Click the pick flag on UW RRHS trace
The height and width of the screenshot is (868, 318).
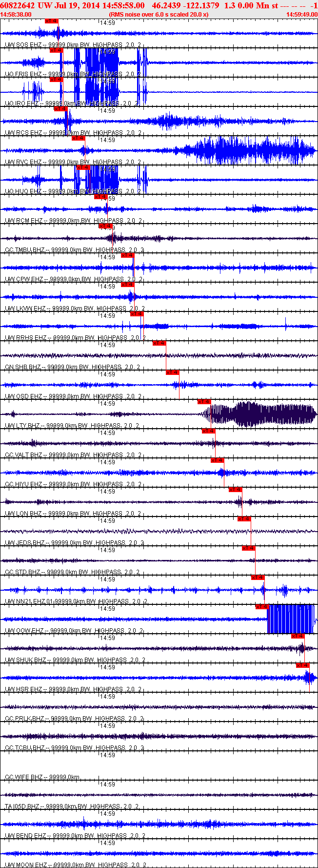pyautogui.click(x=137, y=314)
